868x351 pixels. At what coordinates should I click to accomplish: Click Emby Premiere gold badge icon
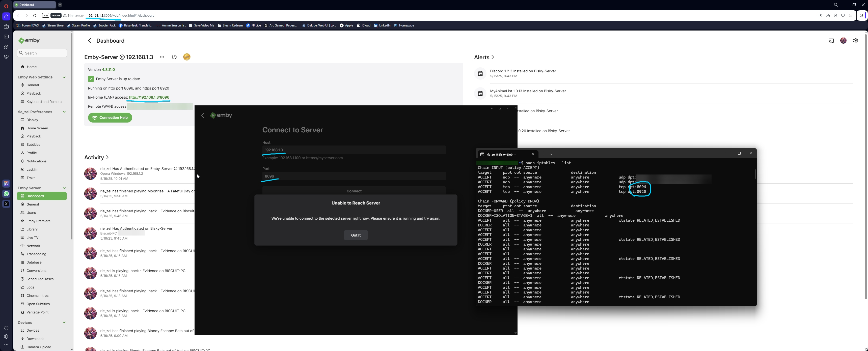(x=187, y=57)
